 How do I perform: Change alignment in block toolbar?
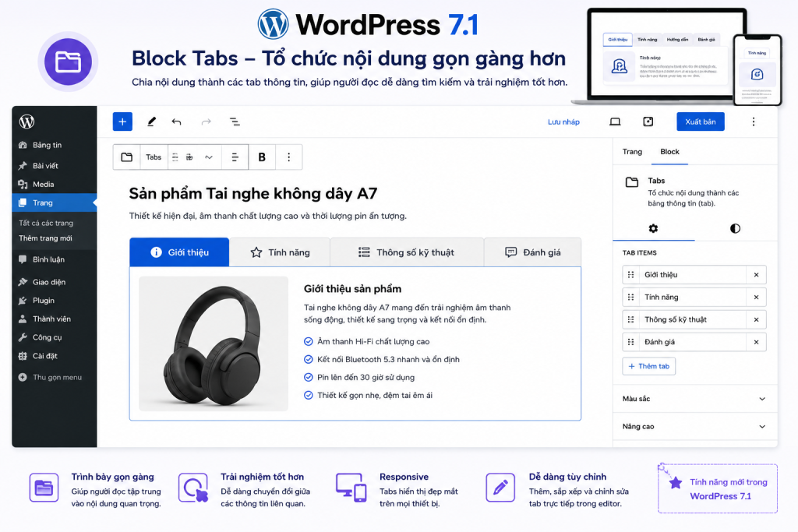point(235,157)
